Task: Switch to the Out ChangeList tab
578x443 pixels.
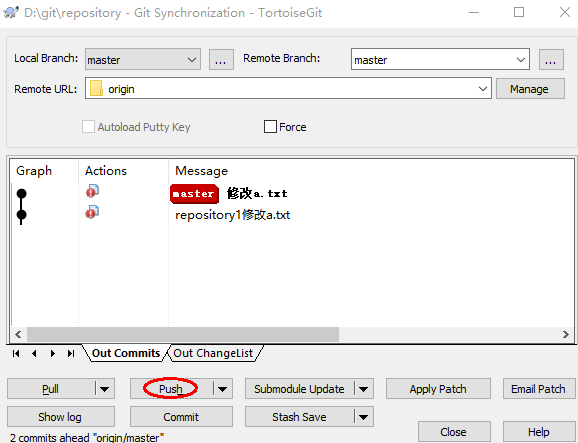Action: pyautogui.click(x=213, y=353)
